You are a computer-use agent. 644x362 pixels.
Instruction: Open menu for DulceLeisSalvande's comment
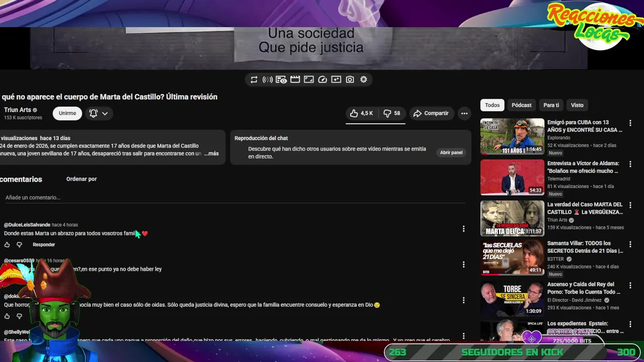[463, 229]
